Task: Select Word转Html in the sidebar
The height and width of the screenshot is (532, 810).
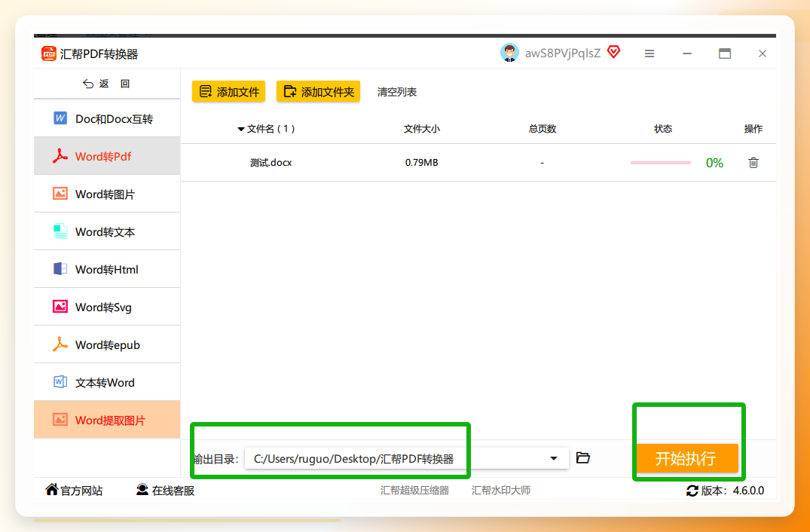Action: (x=107, y=269)
